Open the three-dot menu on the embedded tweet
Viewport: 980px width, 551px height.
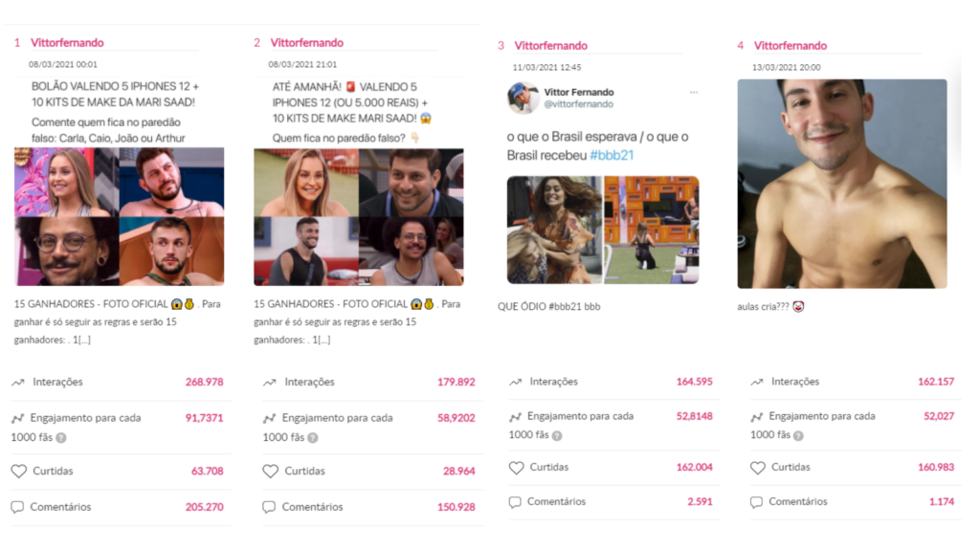(694, 93)
